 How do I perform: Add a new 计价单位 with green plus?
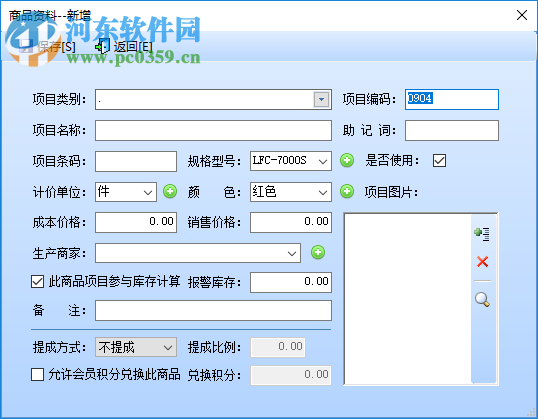click(170, 191)
